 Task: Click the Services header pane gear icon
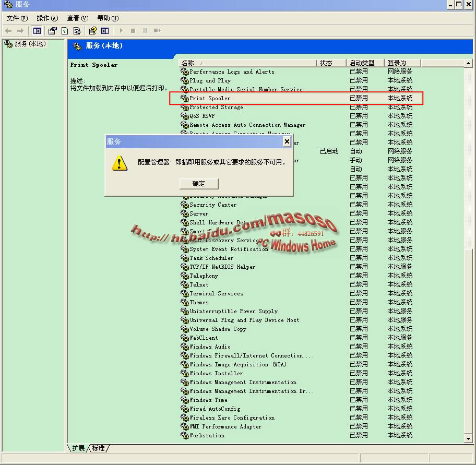click(x=77, y=46)
